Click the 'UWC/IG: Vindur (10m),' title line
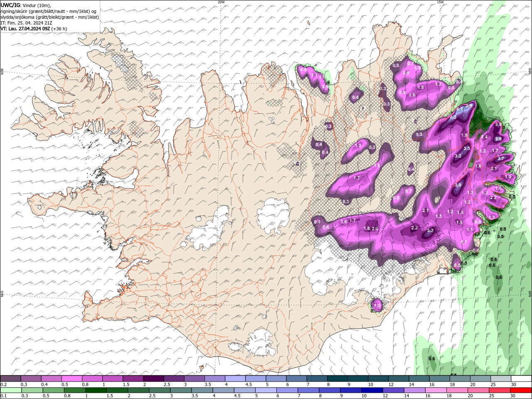 (x=26, y=5)
